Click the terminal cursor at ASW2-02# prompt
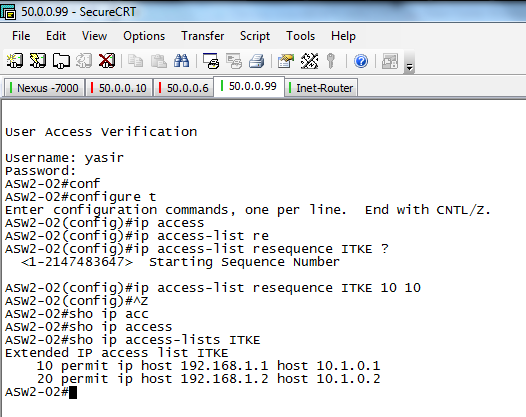Image resolution: width=526 pixels, height=417 pixels. (73, 392)
